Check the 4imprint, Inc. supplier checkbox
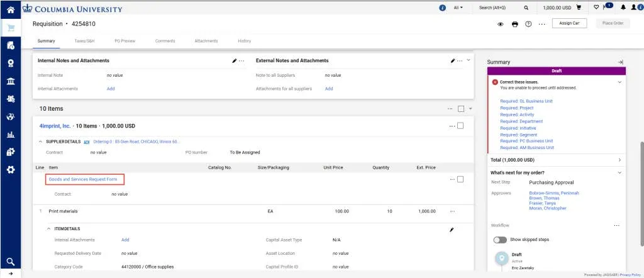 point(460,126)
